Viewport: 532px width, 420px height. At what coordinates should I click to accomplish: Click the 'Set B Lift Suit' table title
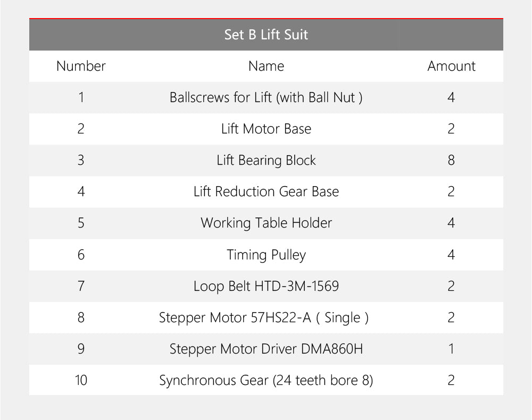266,35
